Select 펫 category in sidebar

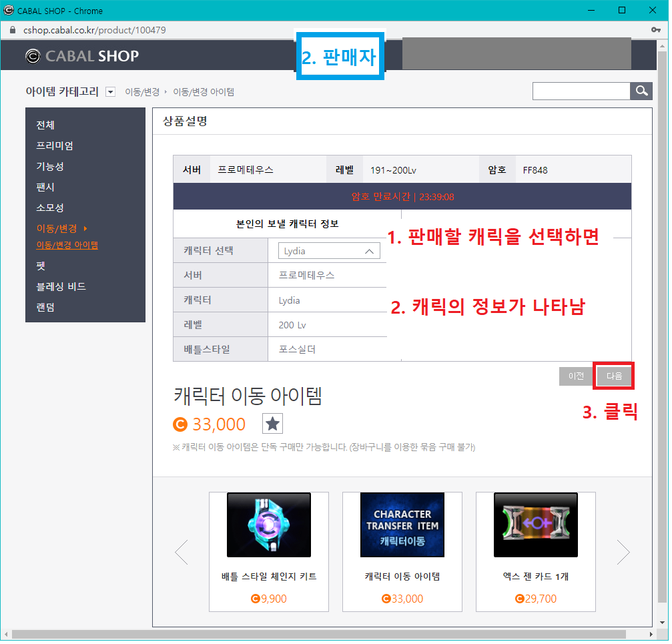(41, 267)
